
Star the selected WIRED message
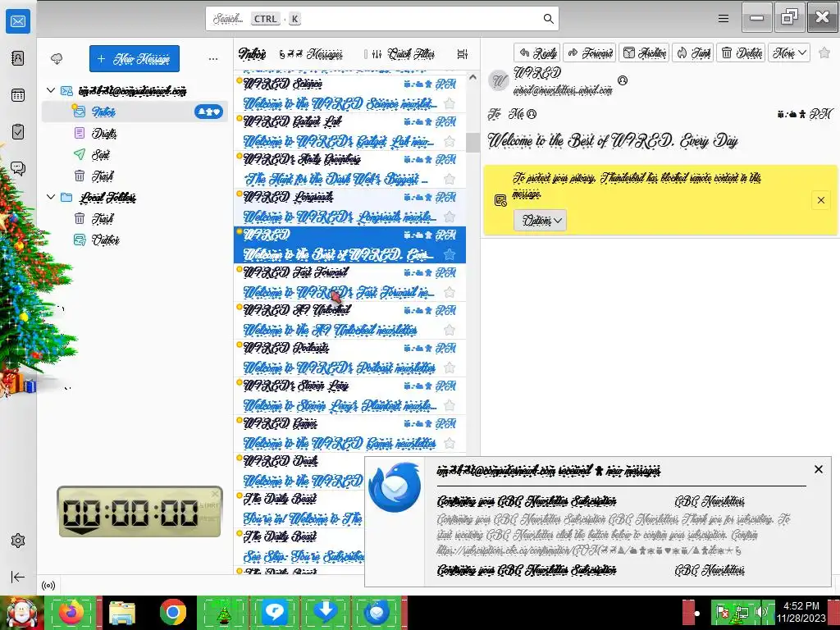pos(450,254)
